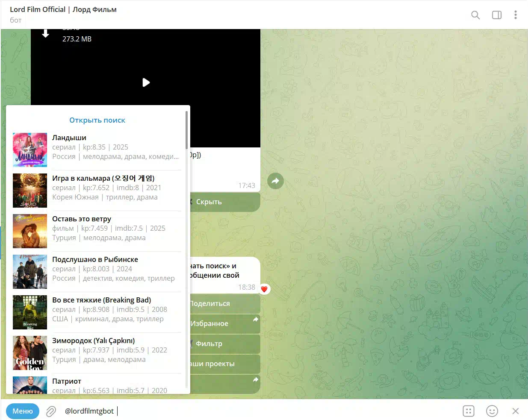Click Турция | драма, мелодрама line

99,359
